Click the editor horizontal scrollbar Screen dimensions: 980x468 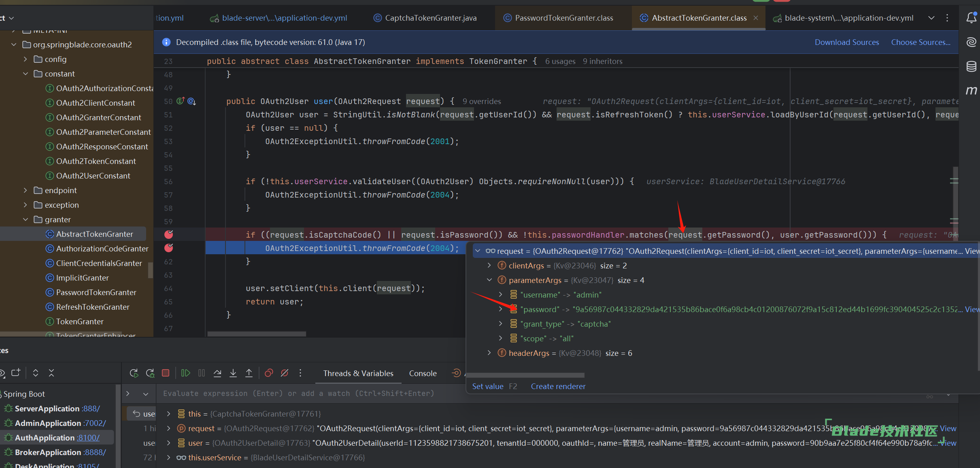click(257, 334)
